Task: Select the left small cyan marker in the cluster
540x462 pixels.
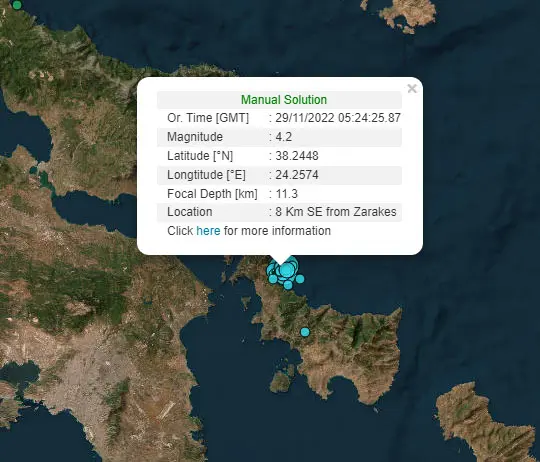Action: click(x=273, y=279)
